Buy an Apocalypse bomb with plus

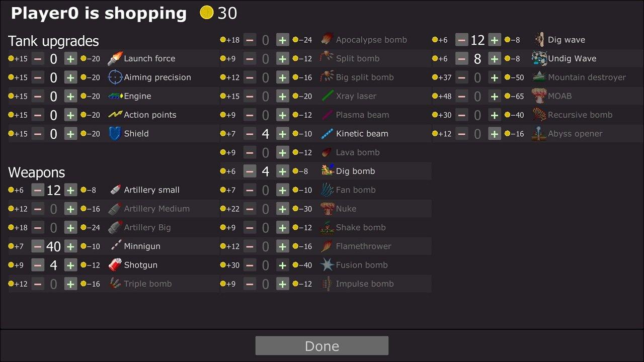coord(283,40)
